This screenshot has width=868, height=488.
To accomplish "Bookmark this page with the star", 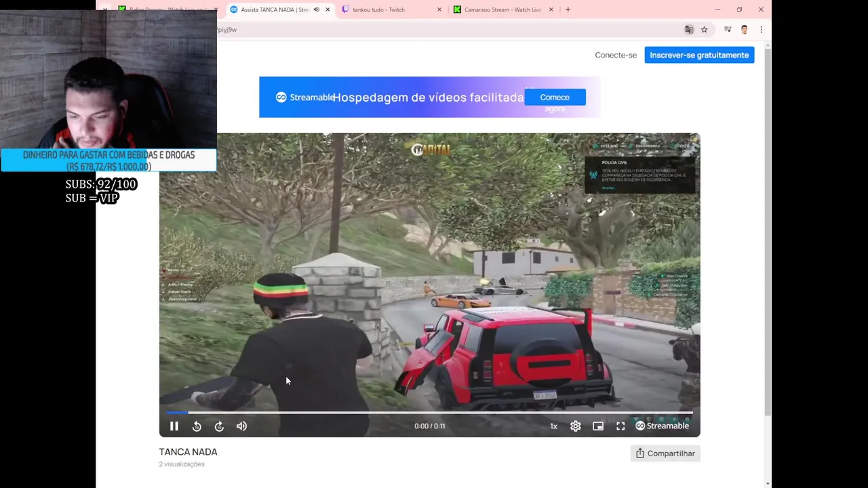I will click(704, 30).
